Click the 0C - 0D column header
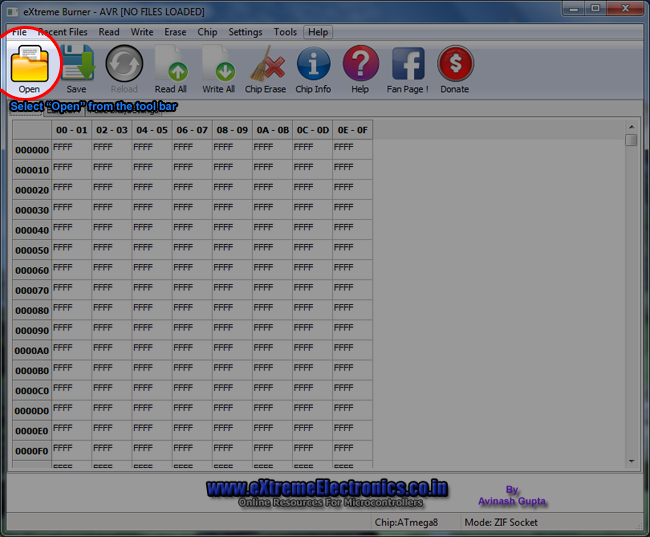This screenshot has width=650, height=537. [x=313, y=130]
